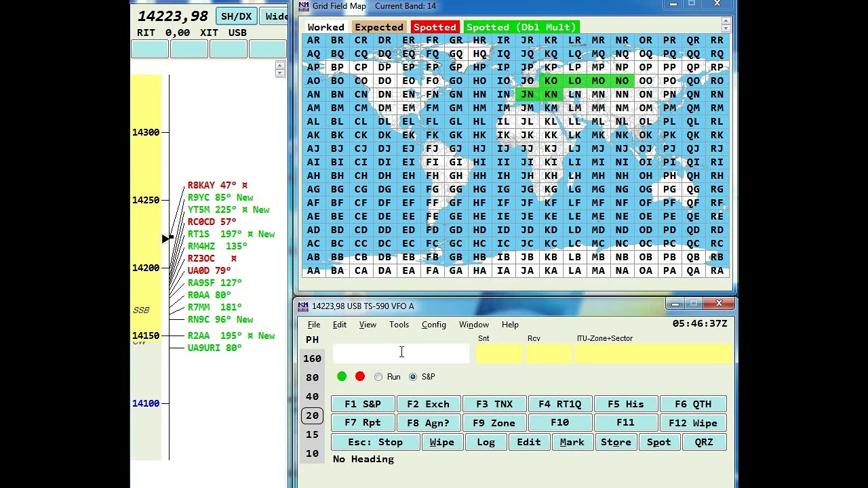
Task: Click the F5 His button
Action: click(x=626, y=404)
